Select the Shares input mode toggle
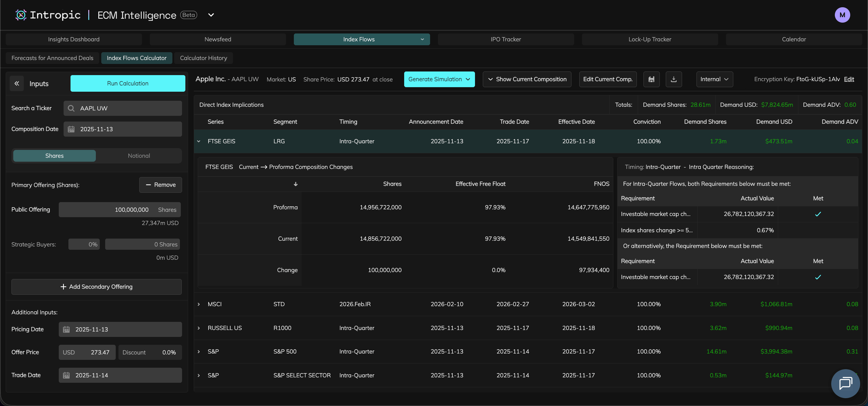Image resolution: width=868 pixels, height=406 pixels. (54, 156)
